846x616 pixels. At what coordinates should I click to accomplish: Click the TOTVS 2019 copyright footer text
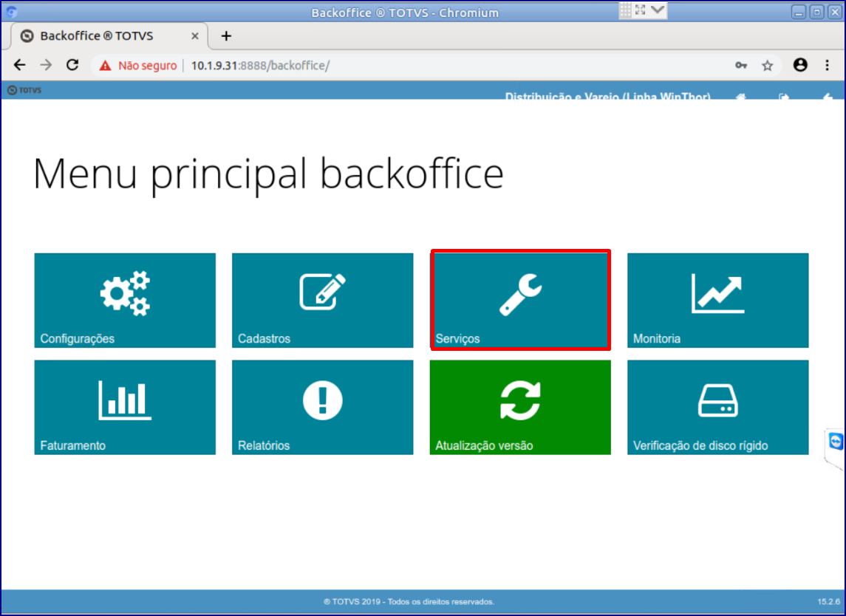(x=409, y=601)
